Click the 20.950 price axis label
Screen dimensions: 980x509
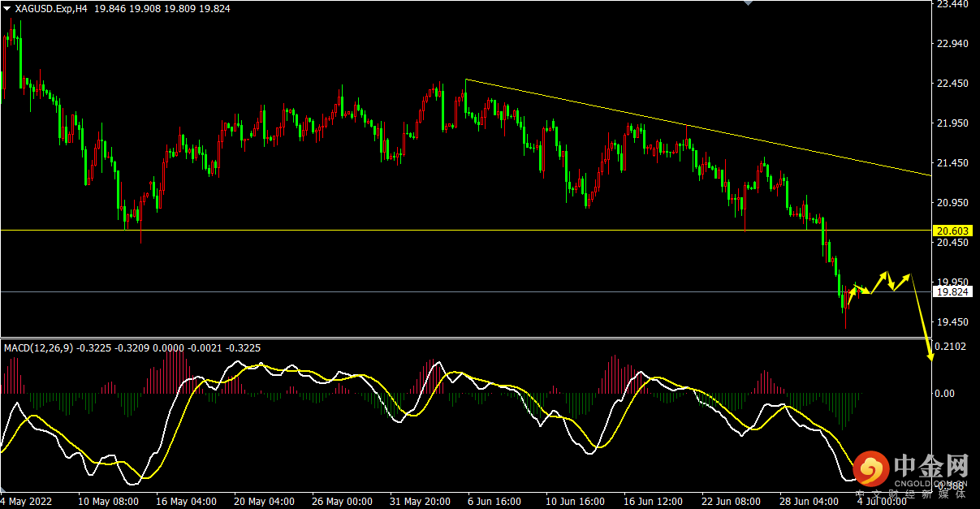click(x=953, y=203)
